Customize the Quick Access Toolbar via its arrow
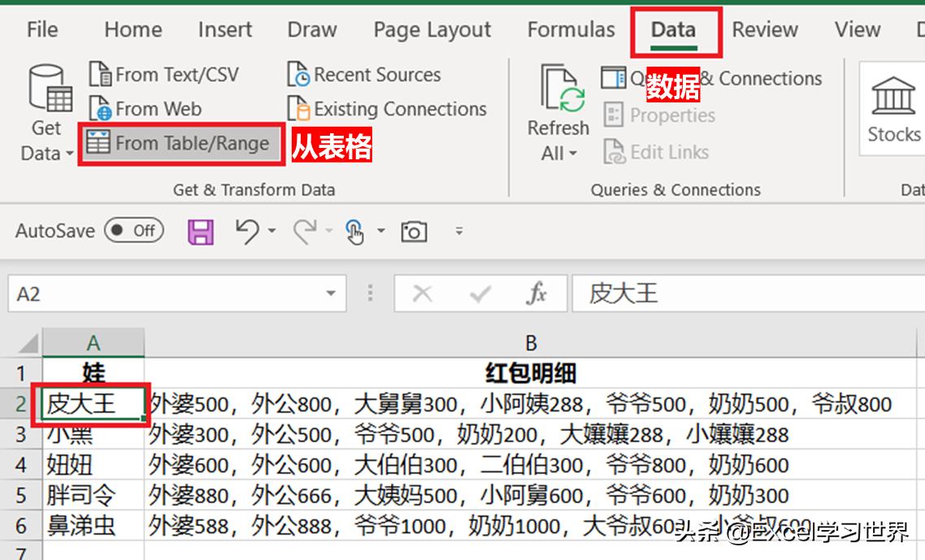925x560 pixels. tap(459, 231)
